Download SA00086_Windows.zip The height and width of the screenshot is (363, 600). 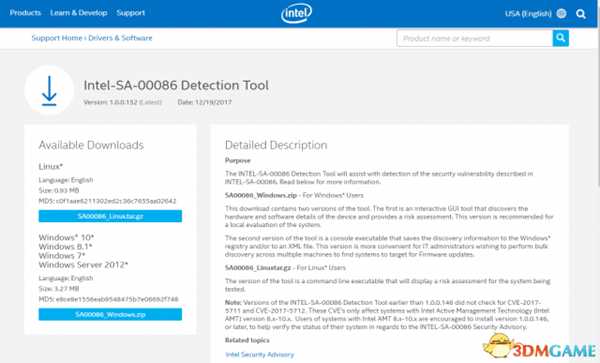110,314
